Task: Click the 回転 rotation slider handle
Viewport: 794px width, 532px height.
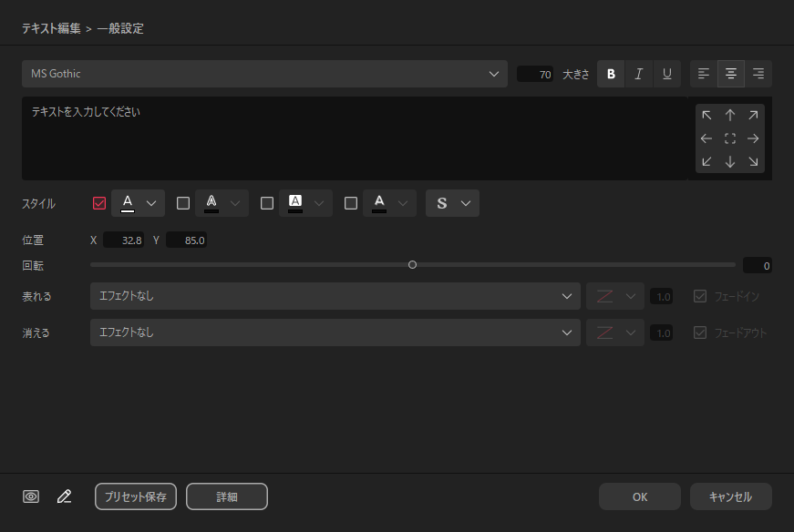Action: (413, 265)
